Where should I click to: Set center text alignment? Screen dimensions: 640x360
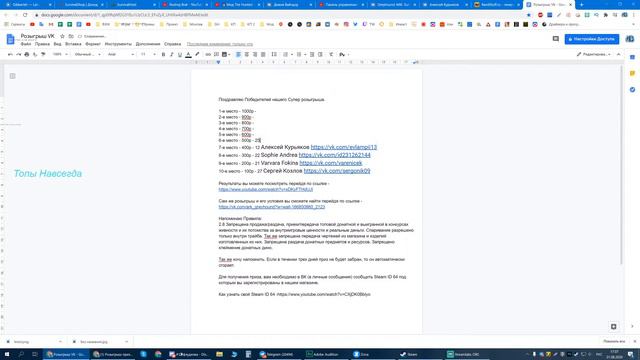247,54
